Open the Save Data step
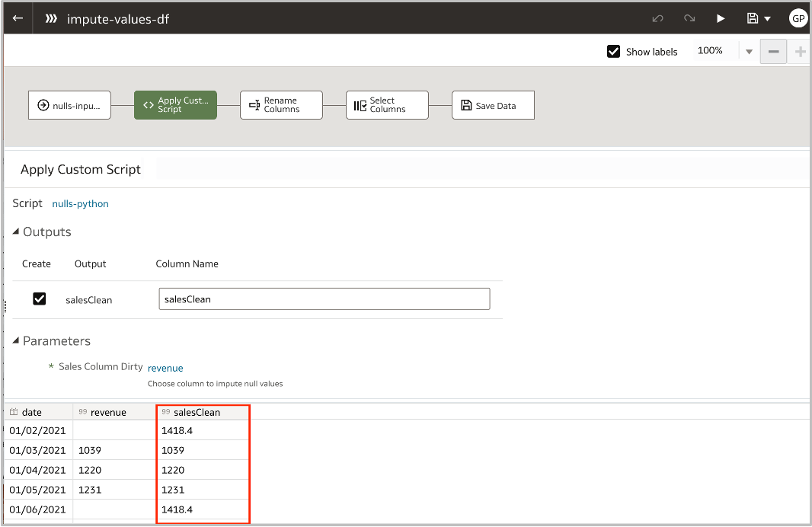Viewport: 812px width, 527px height. coord(493,105)
